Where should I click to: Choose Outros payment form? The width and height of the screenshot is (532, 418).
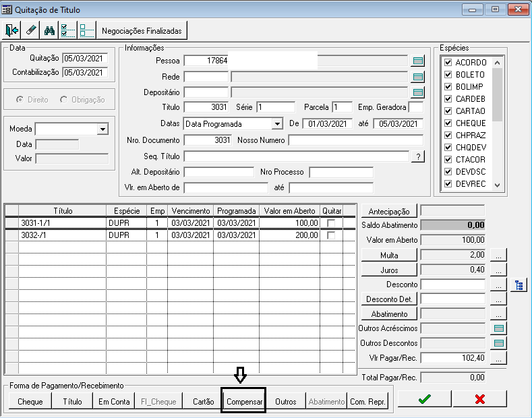(x=286, y=401)
